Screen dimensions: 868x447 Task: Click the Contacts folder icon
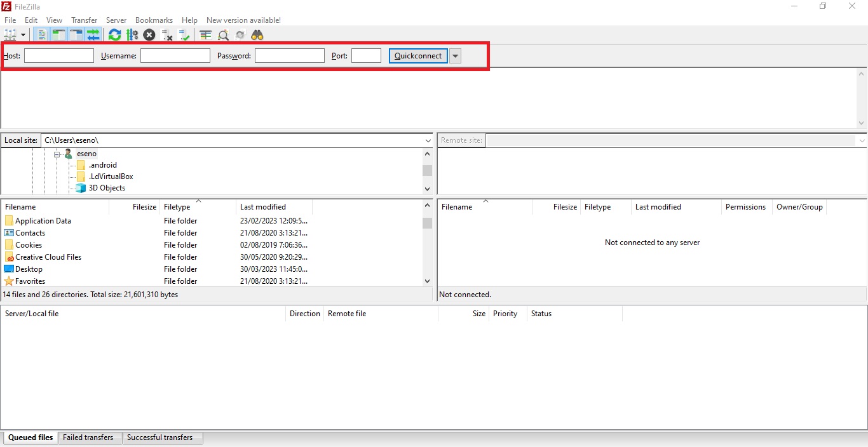point(9,233)
